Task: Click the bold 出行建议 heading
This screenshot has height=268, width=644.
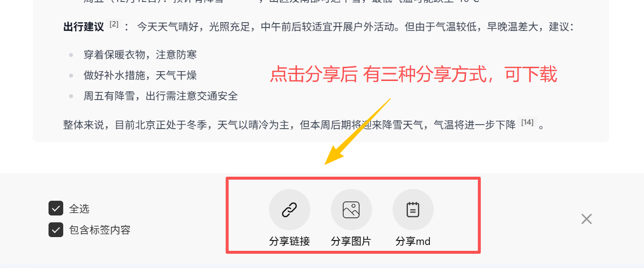Action: 84,27
